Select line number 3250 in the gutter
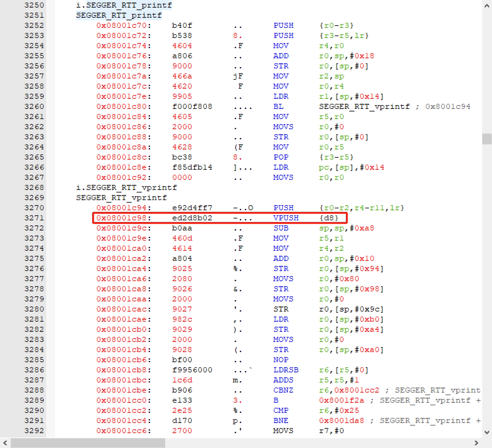The image size is (492, 448). pos(34,5)
